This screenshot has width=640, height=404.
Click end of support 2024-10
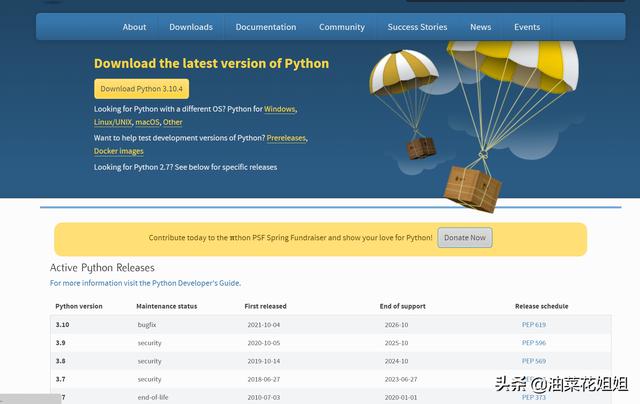(396, 361)
